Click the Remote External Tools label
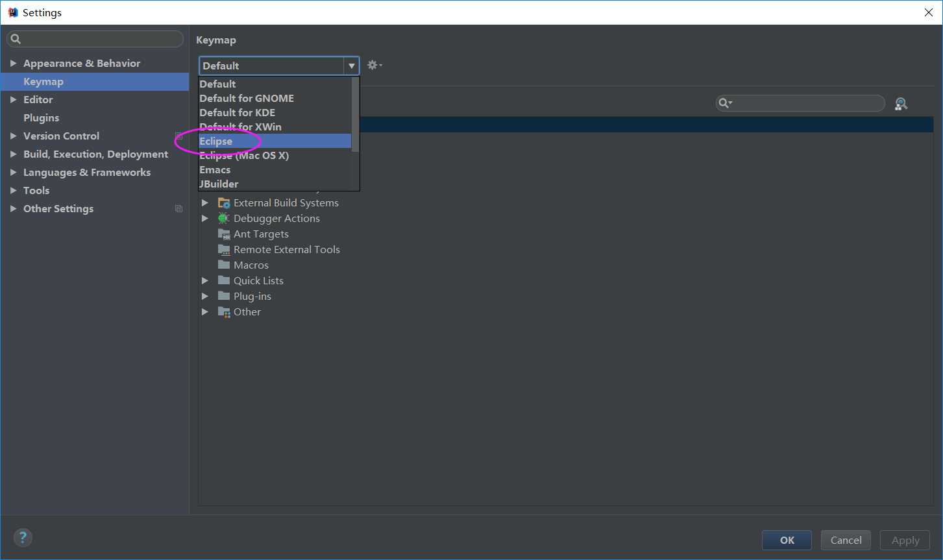The image size is (943, 560). (x=287, y=250)
